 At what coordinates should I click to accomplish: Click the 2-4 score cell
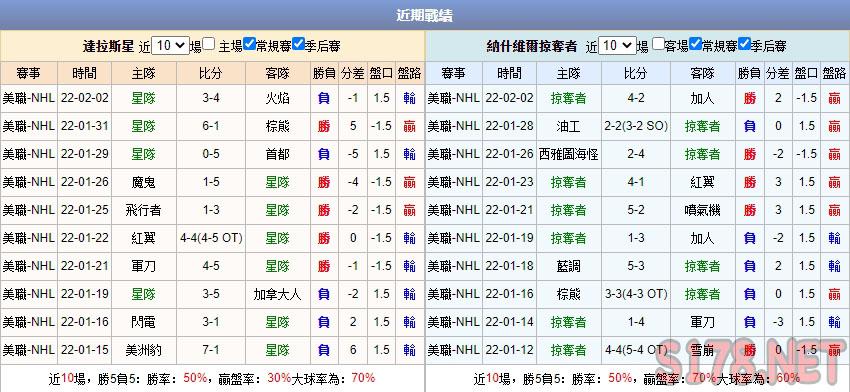[636, 154]
